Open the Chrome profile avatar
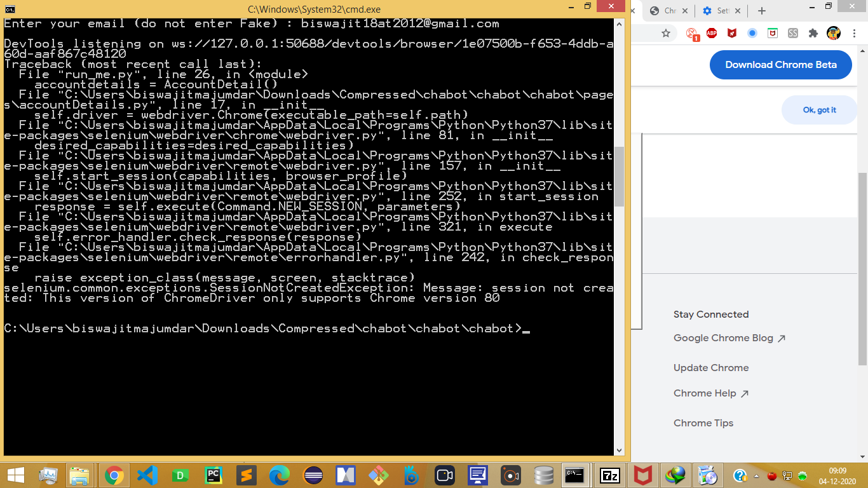 [833, 33]
